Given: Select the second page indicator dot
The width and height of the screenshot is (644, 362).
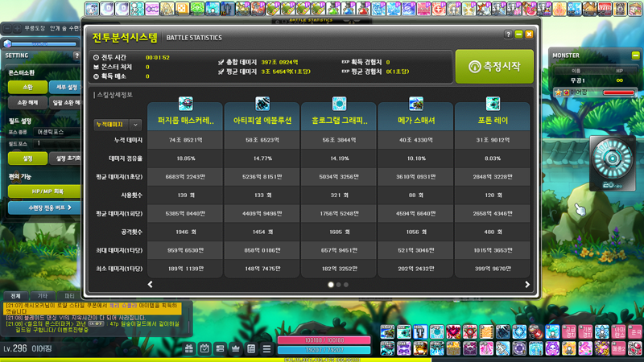Looking at the screenshot, I should tap(338, 285).
